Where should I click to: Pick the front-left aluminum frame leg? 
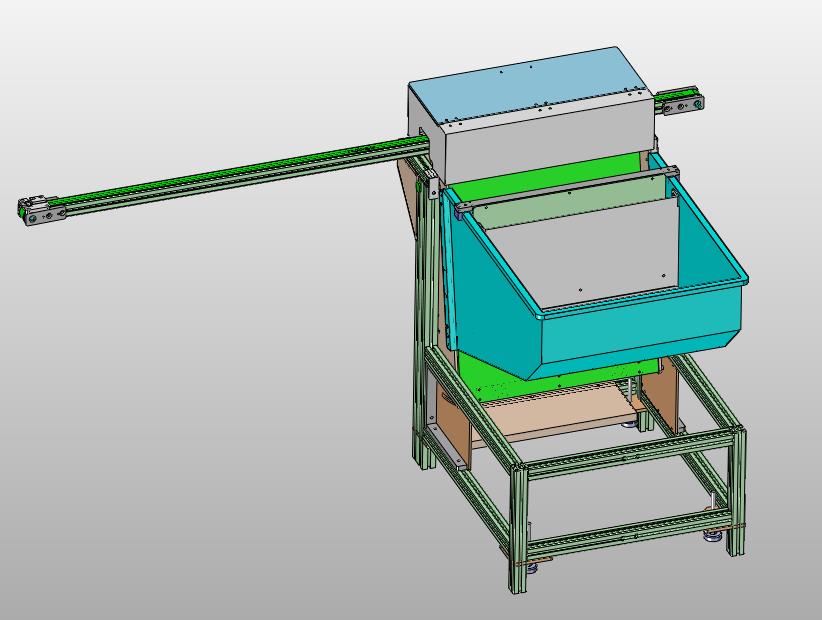pos(518,529)
